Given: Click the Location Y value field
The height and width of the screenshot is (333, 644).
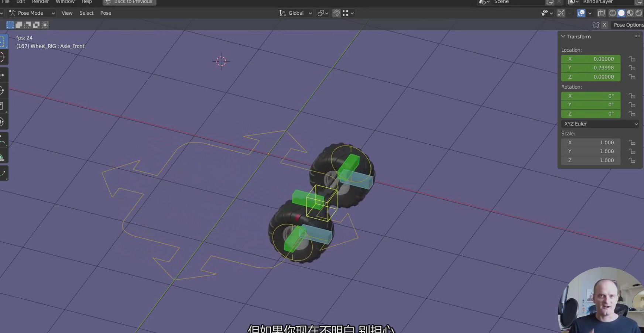Looking at the screenshot, I should [591, 68].
